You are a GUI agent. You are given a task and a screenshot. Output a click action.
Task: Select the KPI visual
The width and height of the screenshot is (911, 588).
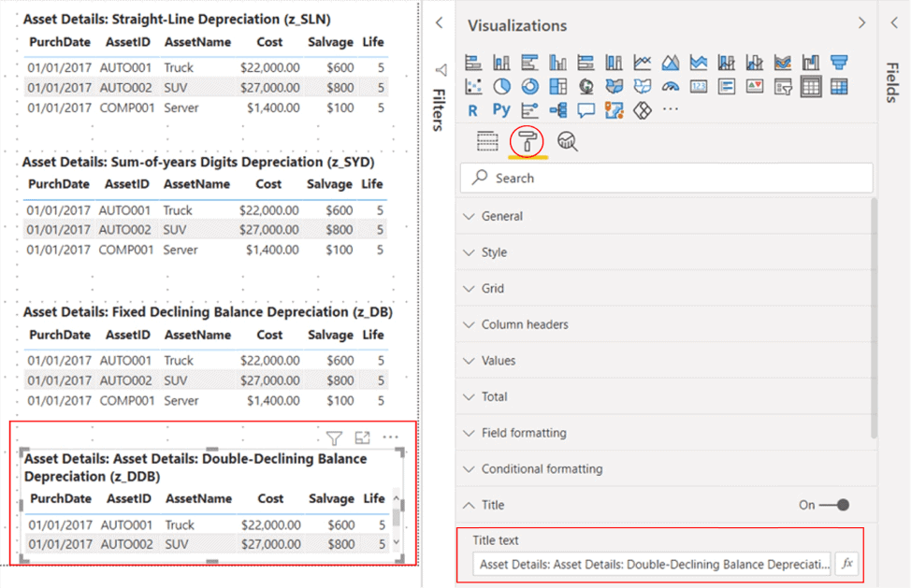tap(754, 87)
